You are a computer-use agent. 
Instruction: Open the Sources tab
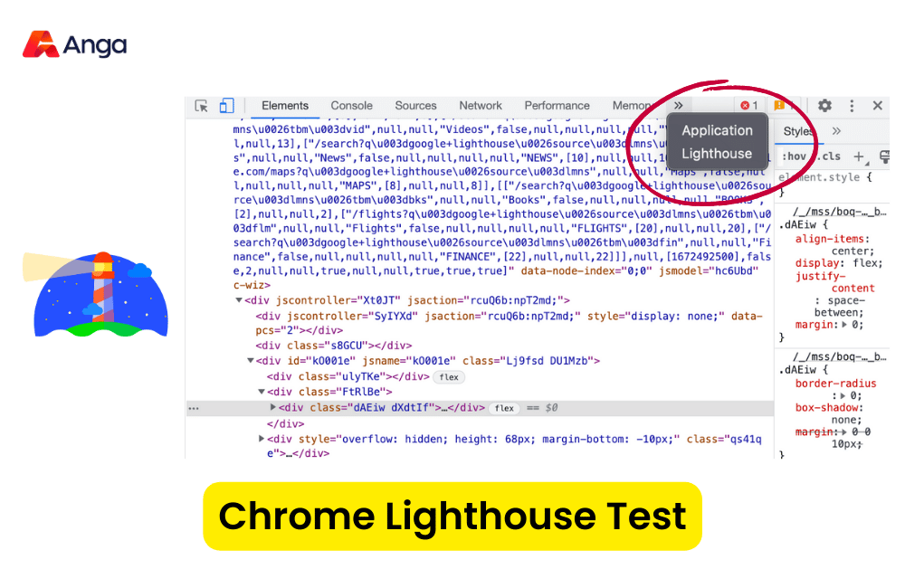click(x=415, y=106)
